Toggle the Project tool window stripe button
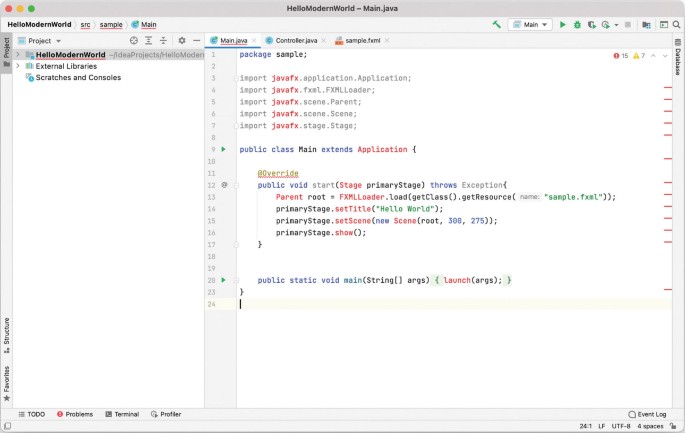Viewport: 685px width, 433px height. [x=7, y=52]
